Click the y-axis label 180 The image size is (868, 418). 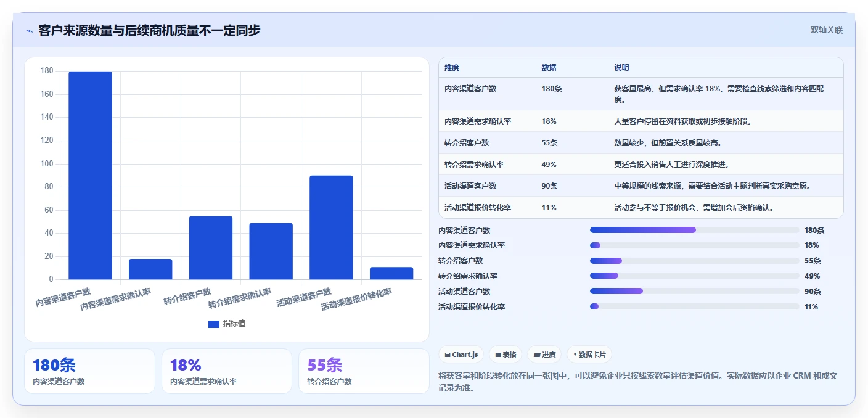[47, 71]
